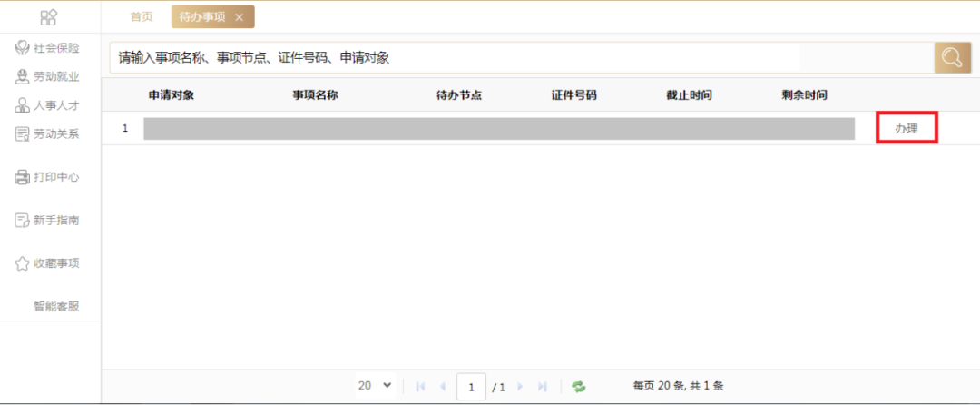Refresh the list with the green refresh icon
Viewport: 980px width, 405px height.
[579, 387]
